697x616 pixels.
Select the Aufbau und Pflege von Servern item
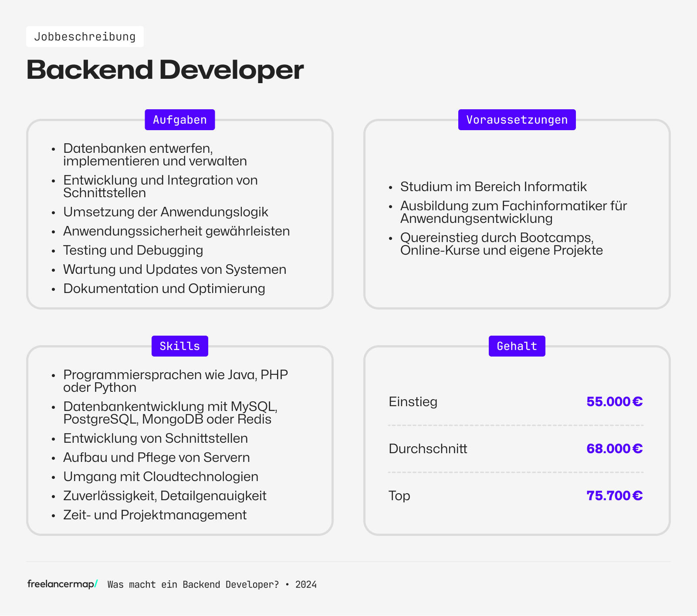tap(156, 458)
